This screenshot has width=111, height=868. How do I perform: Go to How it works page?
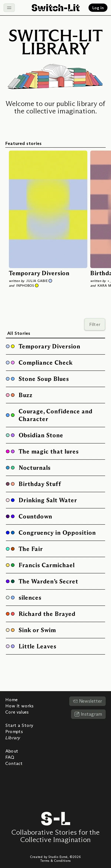tap(19, 706)
